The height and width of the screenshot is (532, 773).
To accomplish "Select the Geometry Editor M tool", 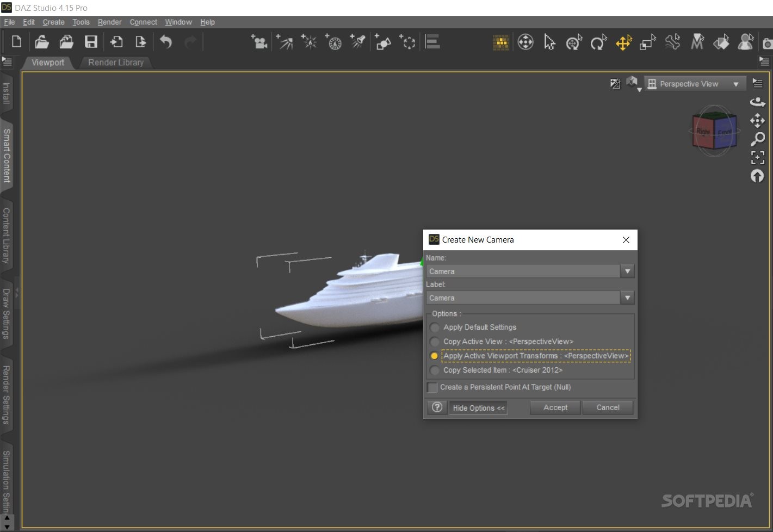I will [697, 42].
